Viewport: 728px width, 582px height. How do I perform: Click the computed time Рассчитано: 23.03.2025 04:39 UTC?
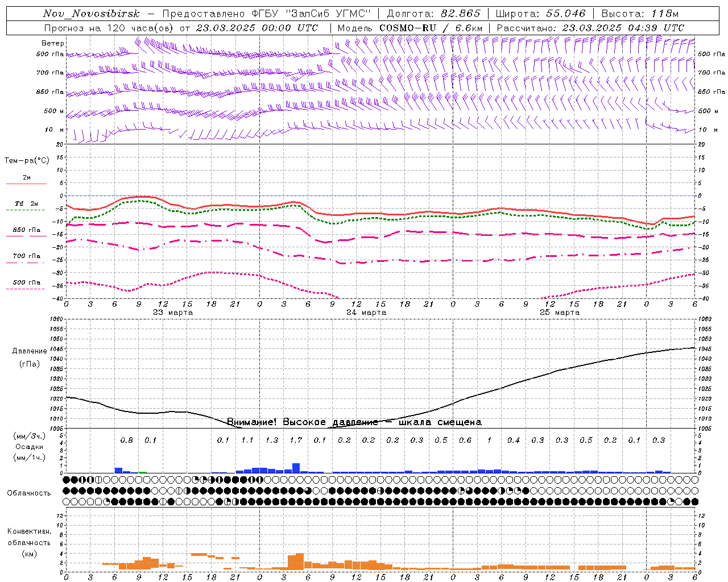[590, 28]
